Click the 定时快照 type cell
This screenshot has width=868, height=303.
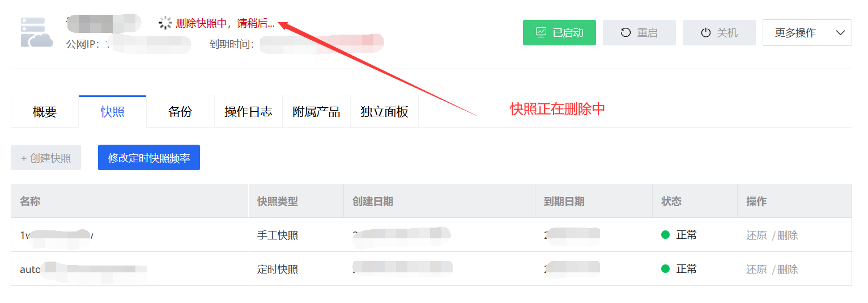(x=278, y=270)
